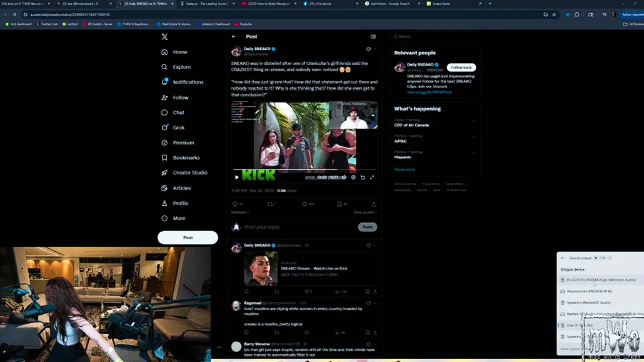Screen dimensions: 644x362
Task: Go back using the arrow beside Post
Action: pos(234,36)
